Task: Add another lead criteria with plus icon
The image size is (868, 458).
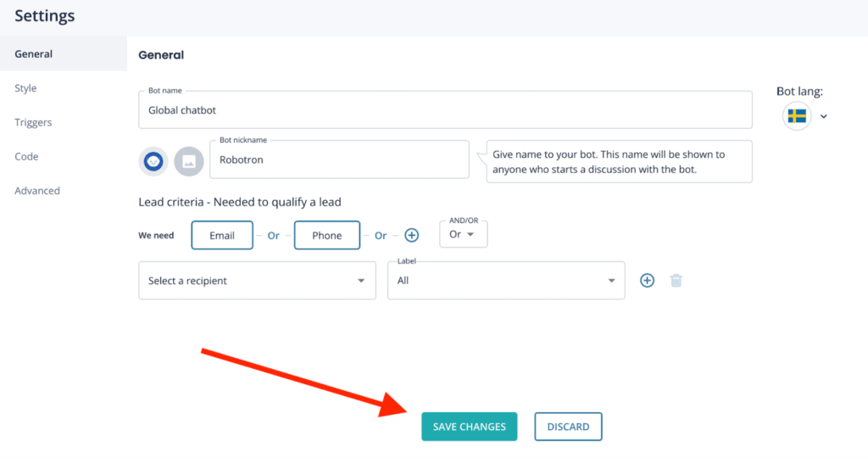Action: tap(411, 235)
